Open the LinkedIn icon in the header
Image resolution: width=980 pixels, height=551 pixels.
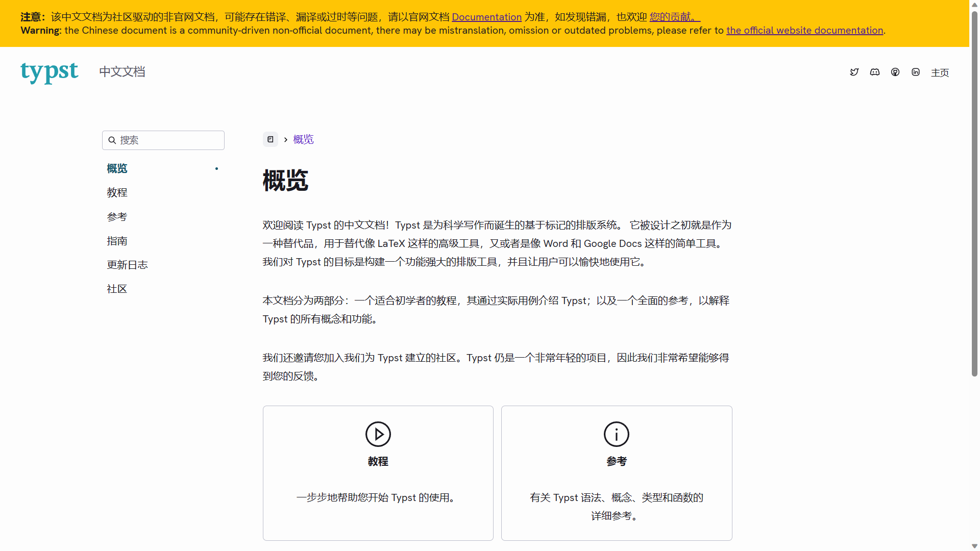pyautogui.click(x=916, y=72)
